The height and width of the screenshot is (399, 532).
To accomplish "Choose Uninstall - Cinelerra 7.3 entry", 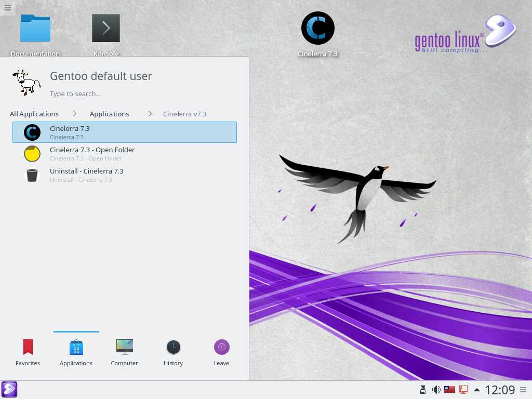I will (125, 175).
